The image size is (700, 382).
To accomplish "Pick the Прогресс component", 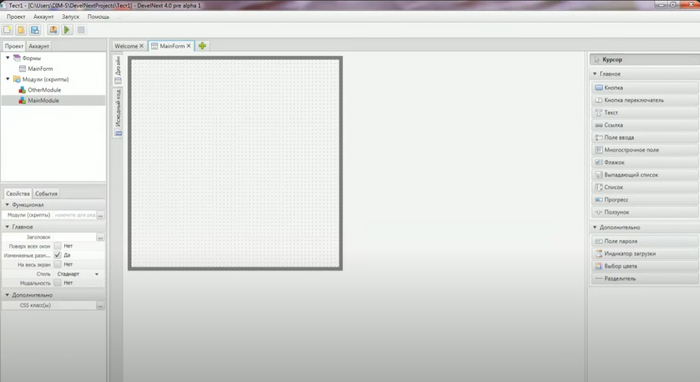I will click(645, 199).
